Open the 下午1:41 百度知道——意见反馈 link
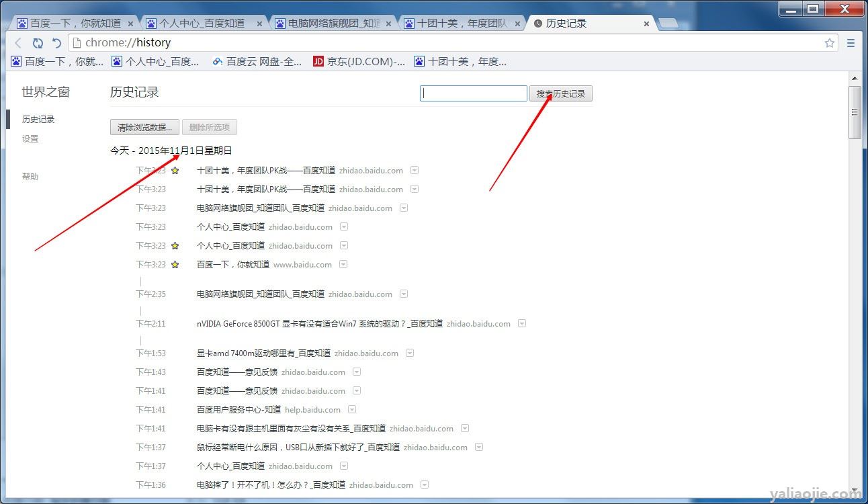Viewport: 868px width, 504px height. [x=237, y=391]
